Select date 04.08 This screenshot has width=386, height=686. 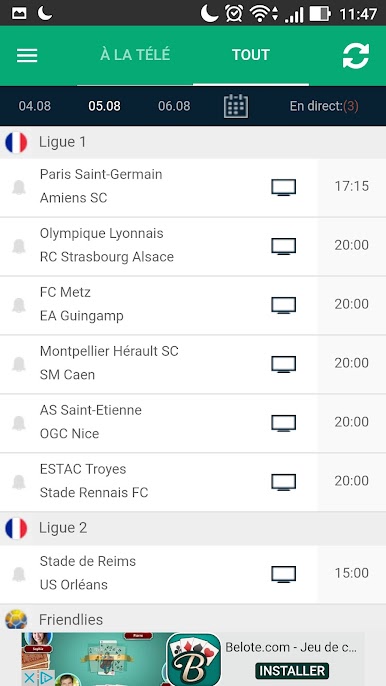35,106
